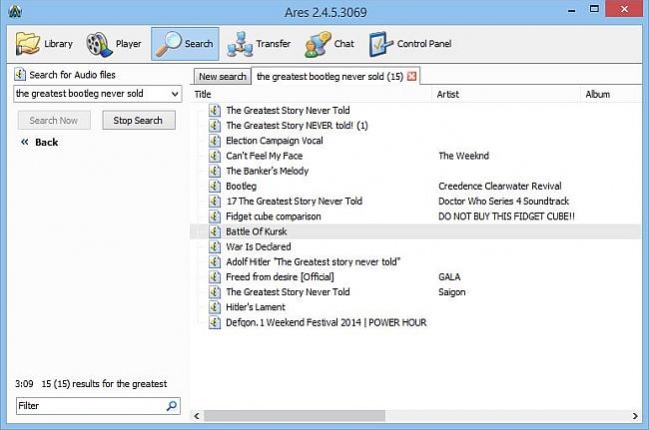Image resolution: width=649 pixels, height=430 pixels.
Task: Click the Ares logo in the title bar
Action: point(15,12)
